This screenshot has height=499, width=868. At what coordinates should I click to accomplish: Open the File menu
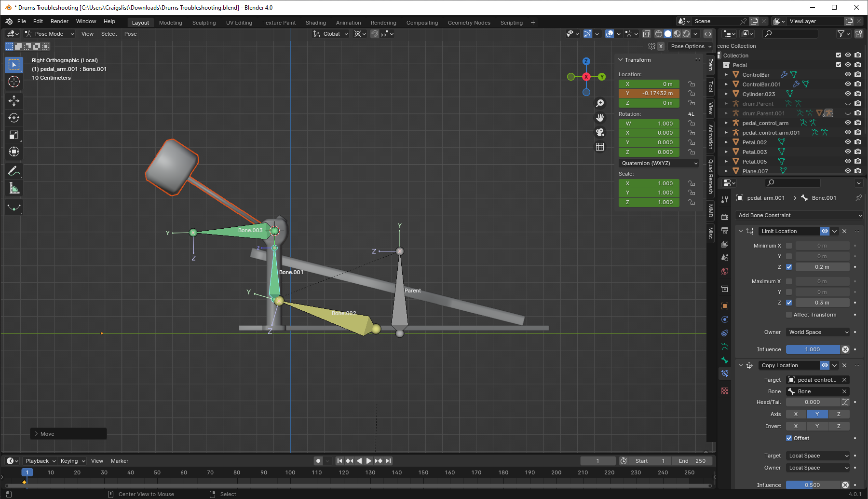[22, 21]
